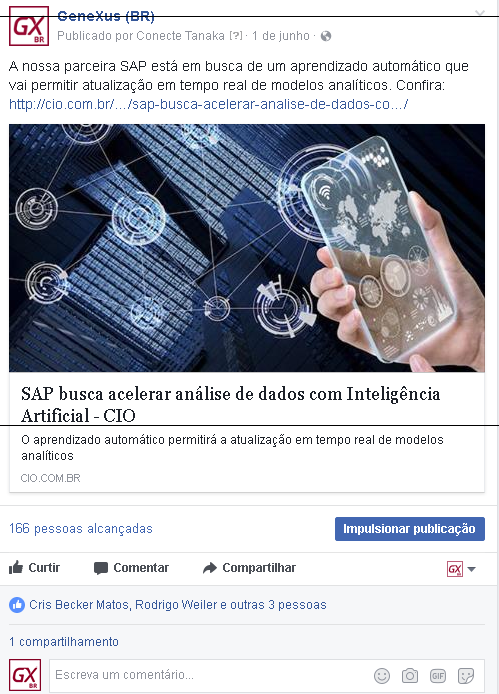Open the Cris Becker Matos profile link
This screenshot has height=694, width=499.
79,605
